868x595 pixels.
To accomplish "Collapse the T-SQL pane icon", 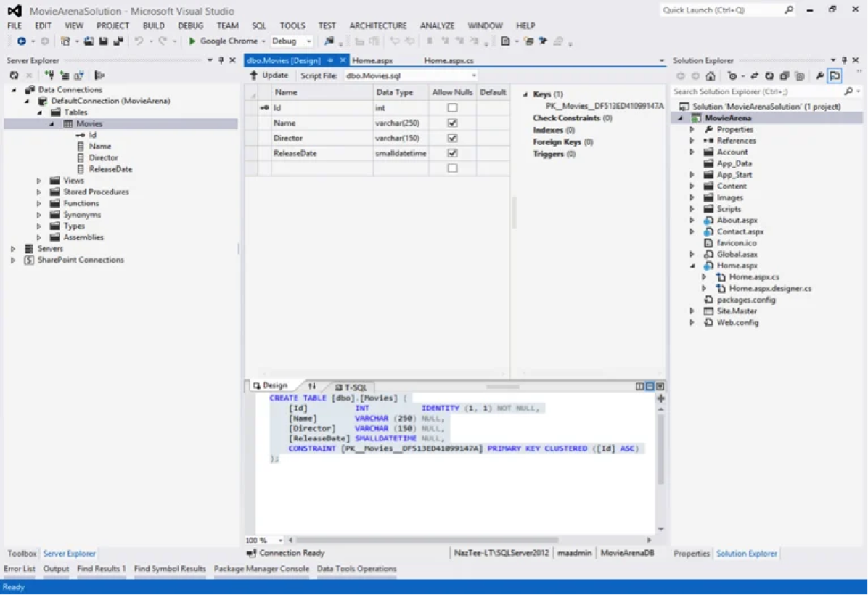I will coord(660,386).
